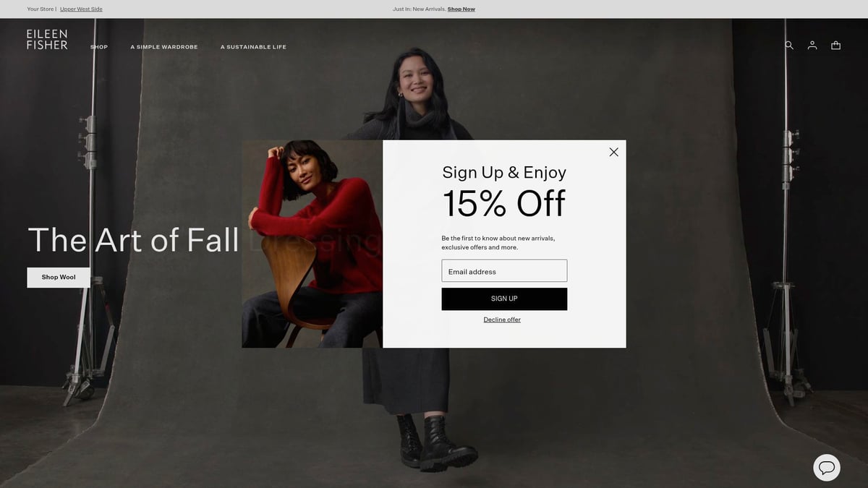Click the Sign Up & Enjoy heading
Image resolution: width=868 pixels, height=488 pixels.
pos(504,172)
